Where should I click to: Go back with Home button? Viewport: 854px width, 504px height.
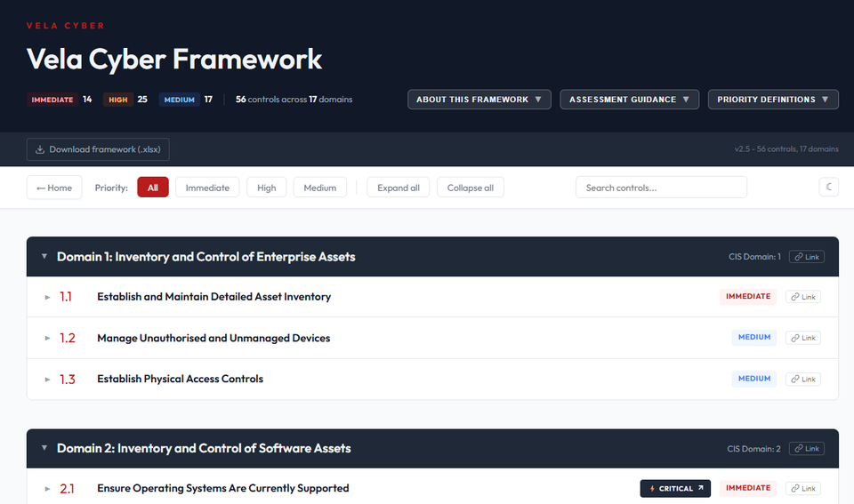pos(54,188)
